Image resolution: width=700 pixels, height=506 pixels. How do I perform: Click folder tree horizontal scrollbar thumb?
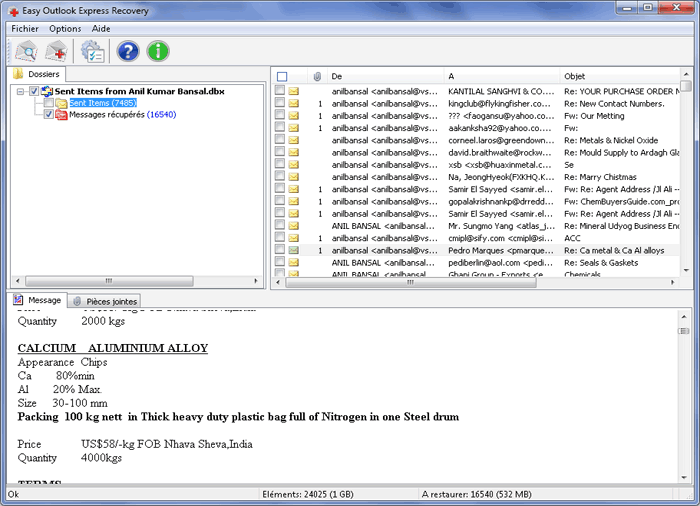click(x=109, y=281)
